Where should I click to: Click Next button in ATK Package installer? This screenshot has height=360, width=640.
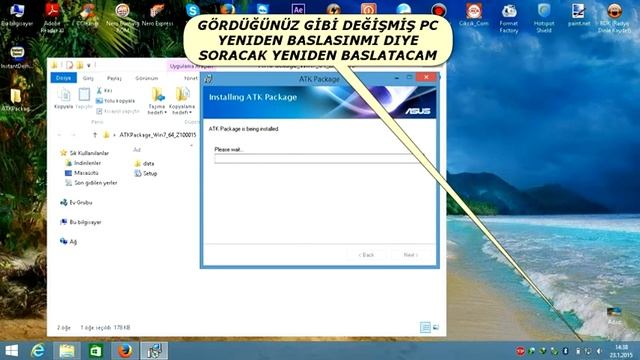pos(411,255)
